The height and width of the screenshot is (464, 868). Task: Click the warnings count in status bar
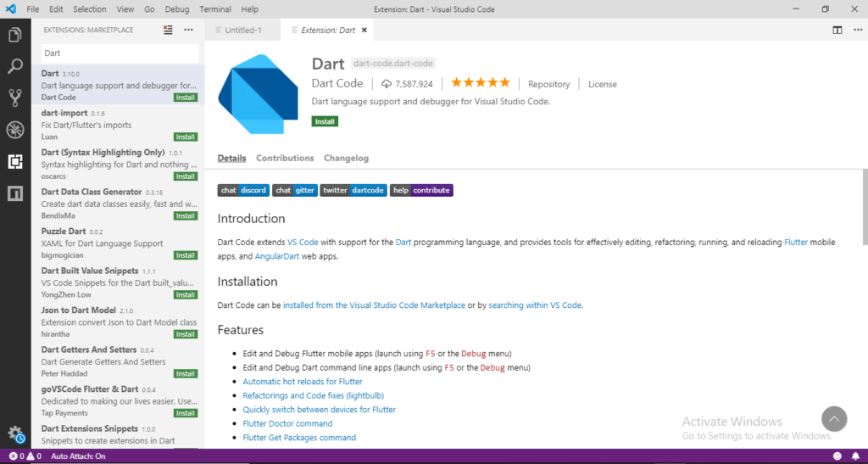click(x=34, y=456)
